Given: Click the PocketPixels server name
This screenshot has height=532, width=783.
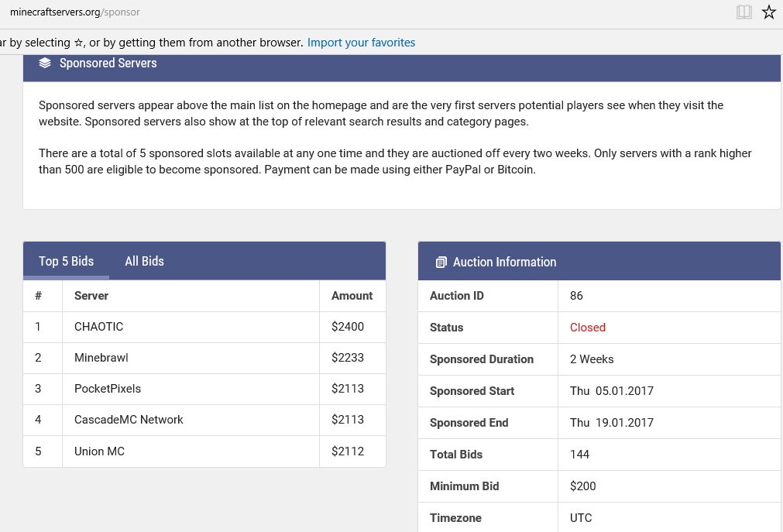Looking at the screenshot, I should (x=108, y=389).
